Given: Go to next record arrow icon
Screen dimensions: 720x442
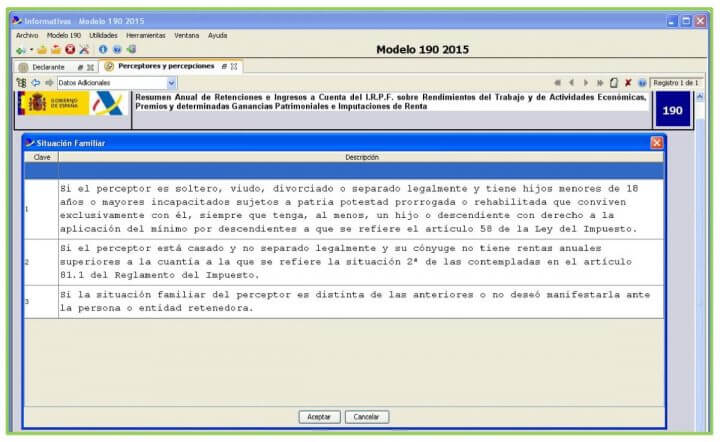Looking at the screenshot, I should [585, 83].
